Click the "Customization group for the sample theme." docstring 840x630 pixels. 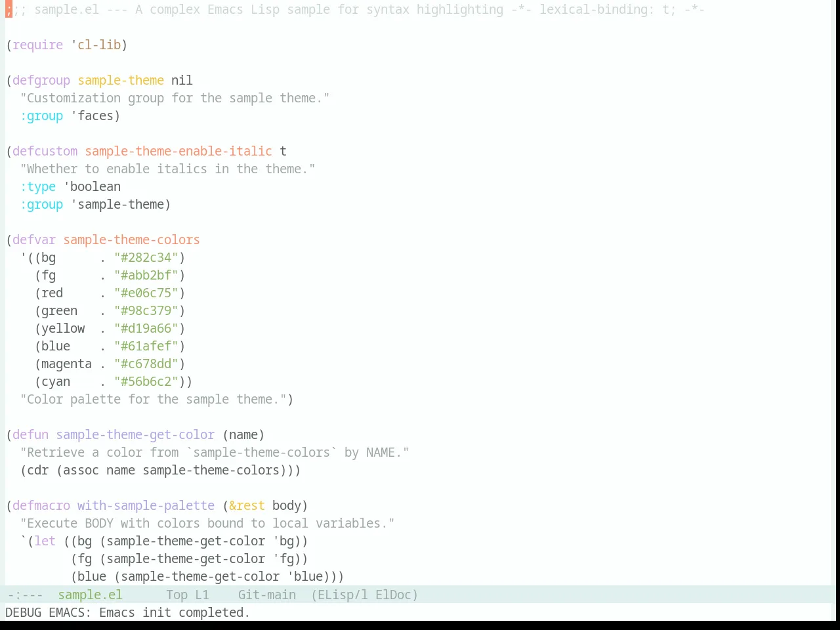click(175, 98)
